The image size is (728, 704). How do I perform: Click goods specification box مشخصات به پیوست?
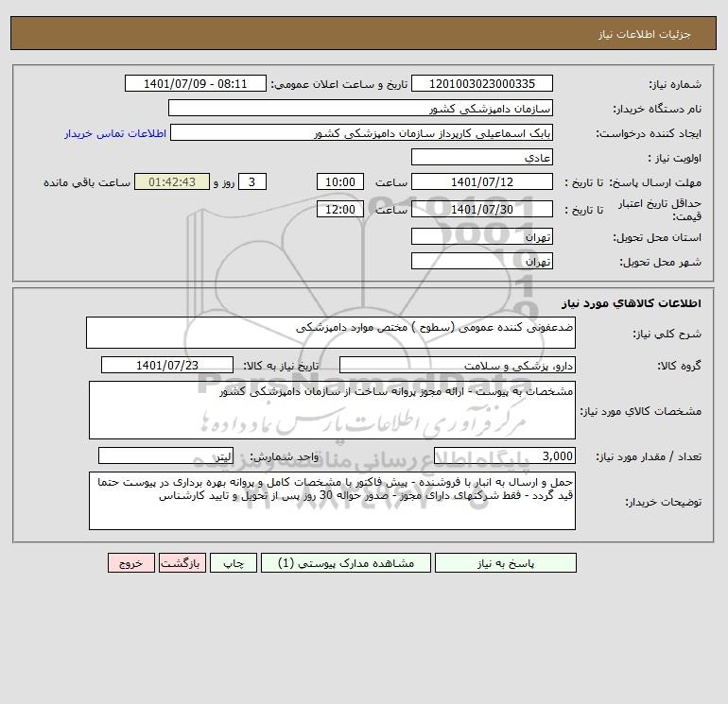(332, 410)
